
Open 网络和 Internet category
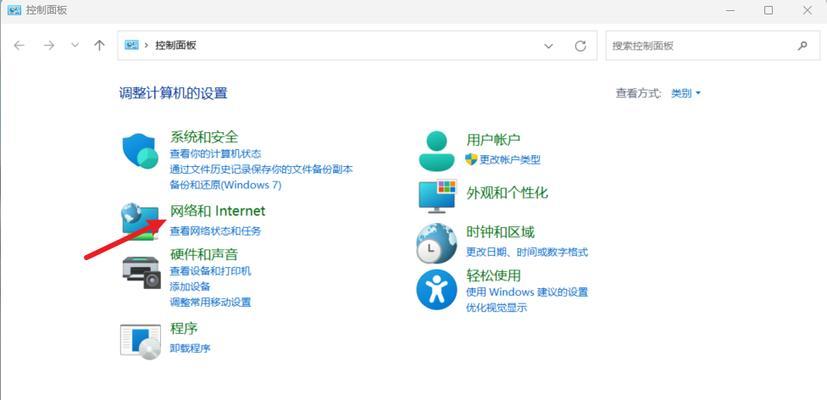217,211
